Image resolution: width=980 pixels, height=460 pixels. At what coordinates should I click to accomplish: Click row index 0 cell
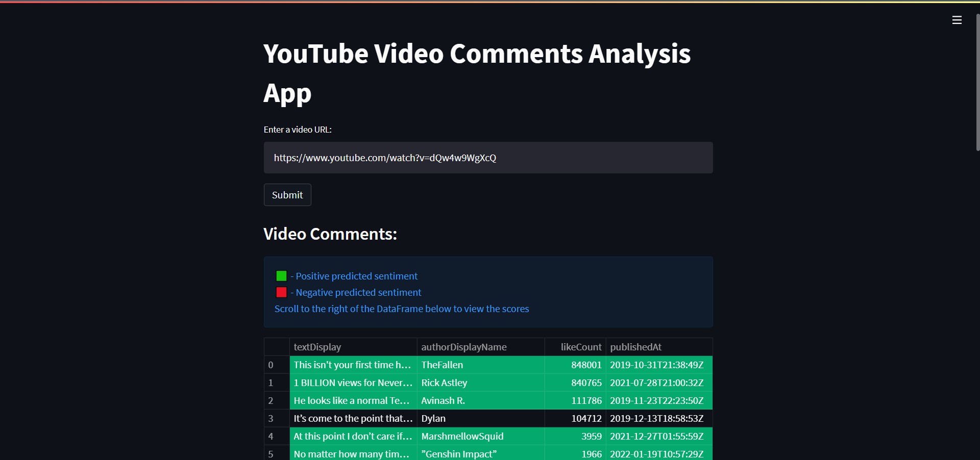point(277,365)
